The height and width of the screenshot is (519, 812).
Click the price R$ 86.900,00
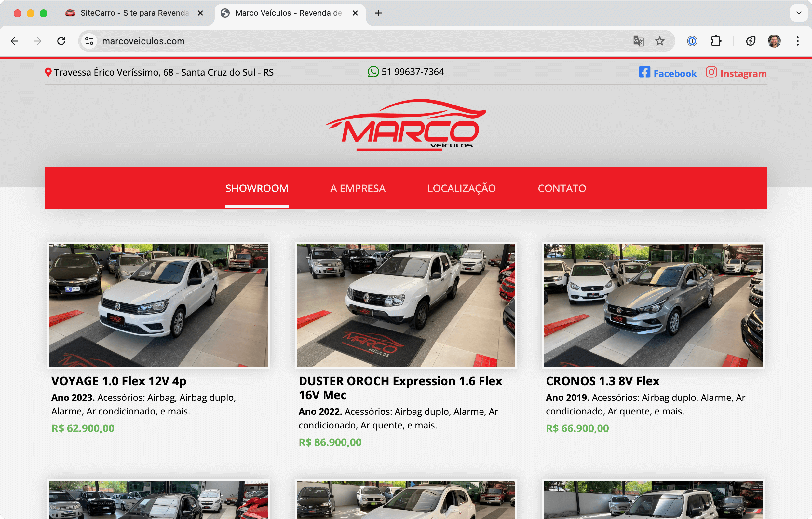tap(330, 442)
